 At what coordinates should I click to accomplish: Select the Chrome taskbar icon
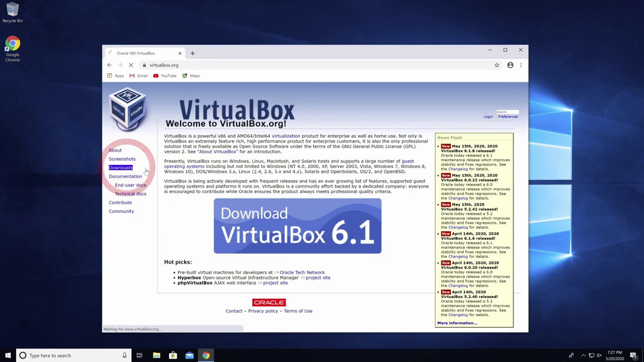206,355
